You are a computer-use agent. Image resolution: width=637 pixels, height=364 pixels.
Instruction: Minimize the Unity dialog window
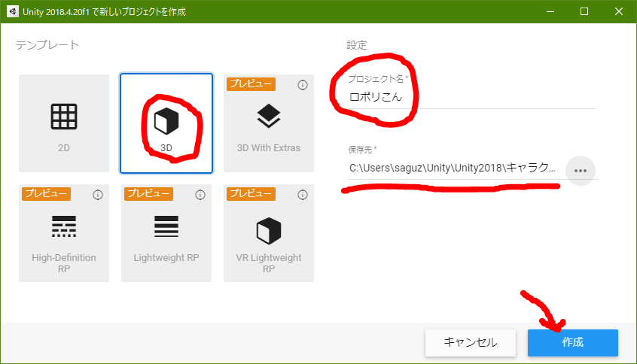click(x=550, y=11)
